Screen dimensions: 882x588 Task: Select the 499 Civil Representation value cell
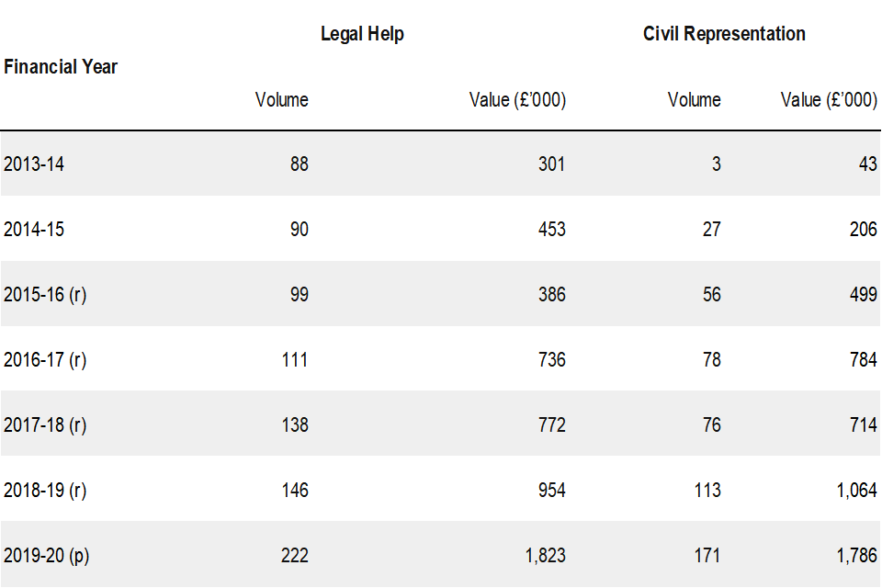[864, 295]
